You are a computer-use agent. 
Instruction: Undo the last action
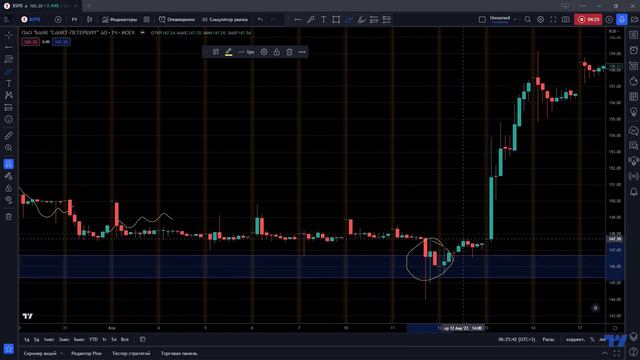click(x=260, y=20)
